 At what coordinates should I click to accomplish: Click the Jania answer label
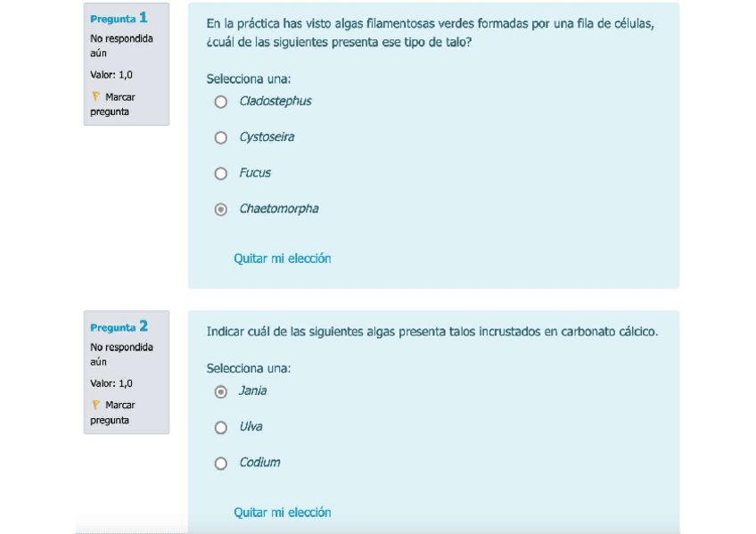click(x=252, y=391)
